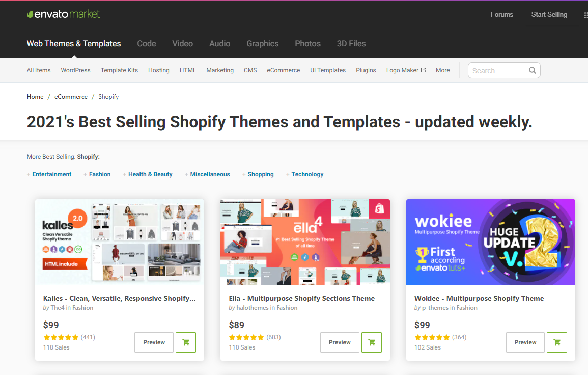Filter by Shopping category
588x375 pixels.
(261, 174)
